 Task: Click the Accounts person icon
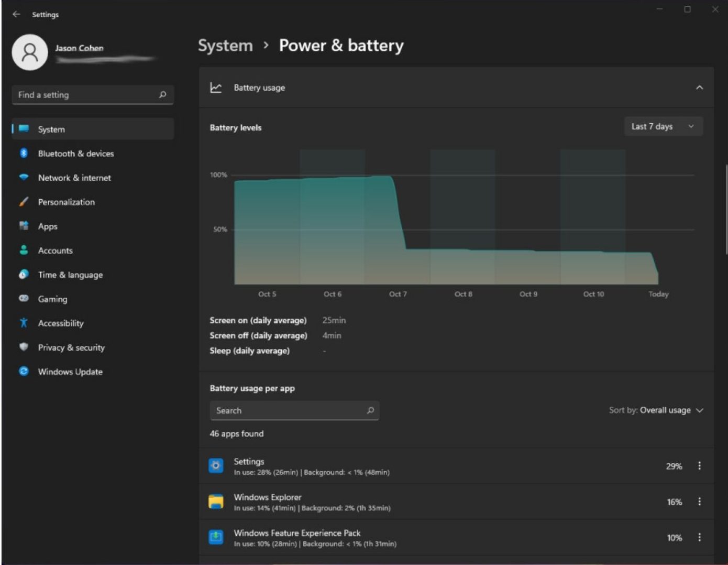tap(24, 250)
